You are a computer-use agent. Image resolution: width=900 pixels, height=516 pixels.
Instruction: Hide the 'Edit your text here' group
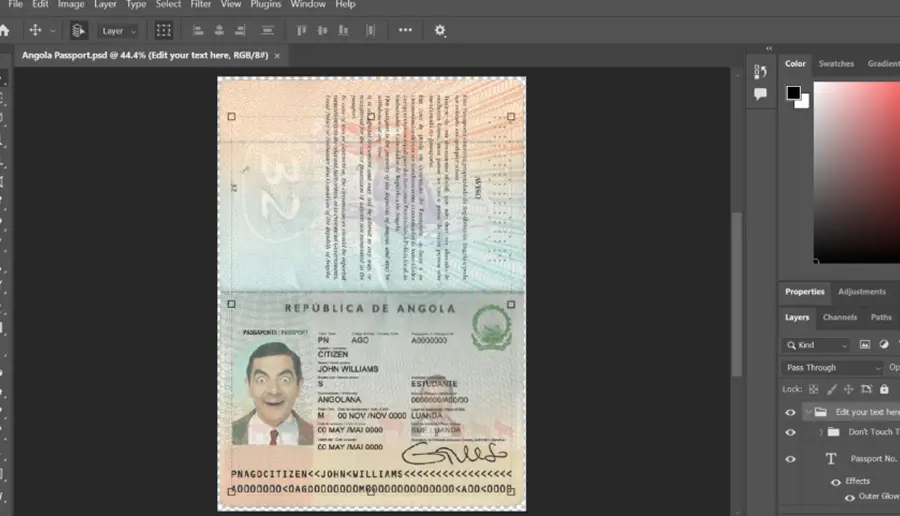pos(790,412)
